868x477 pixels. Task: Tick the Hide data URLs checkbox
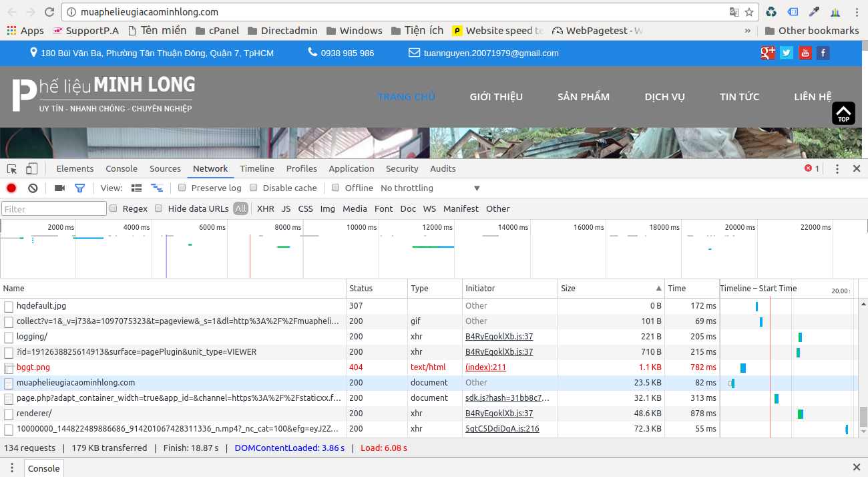click(159, 208)
